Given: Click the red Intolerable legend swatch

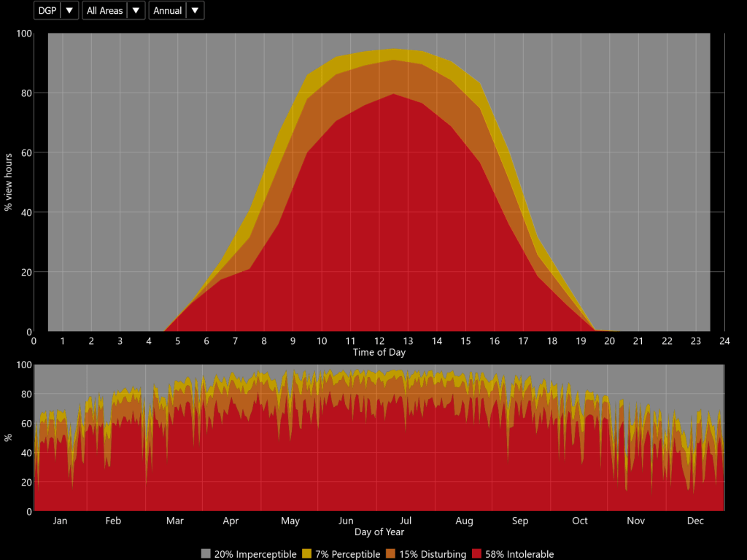Looking at the screenshot, I should (477, 554).
